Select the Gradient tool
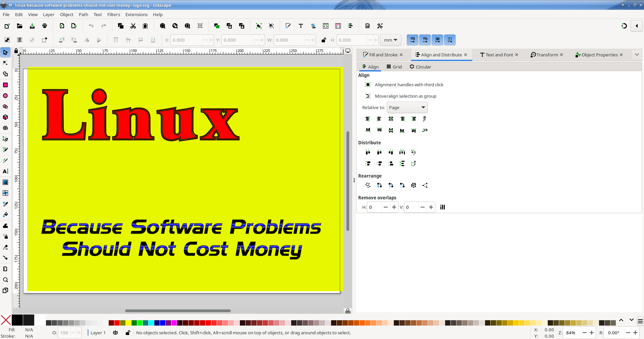Image resolution: width=644 pixels, height=339 pixels. [x=5, y=182]
